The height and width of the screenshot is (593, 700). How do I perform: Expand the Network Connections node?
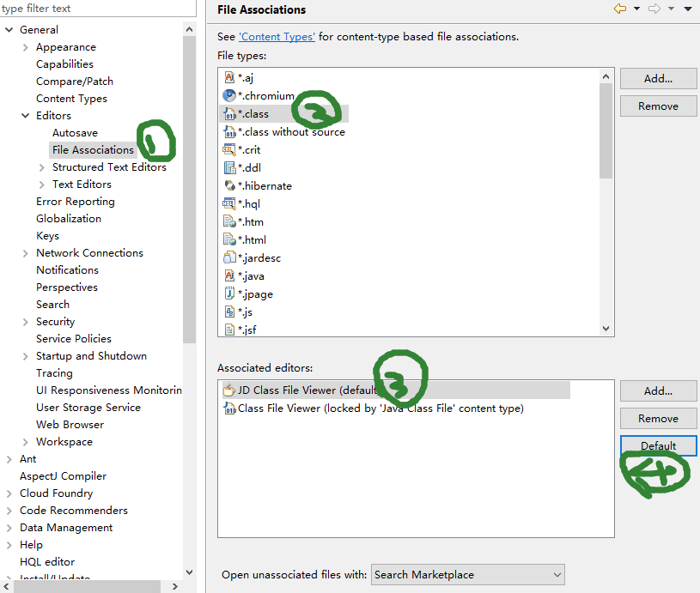[x=26, y=253]
